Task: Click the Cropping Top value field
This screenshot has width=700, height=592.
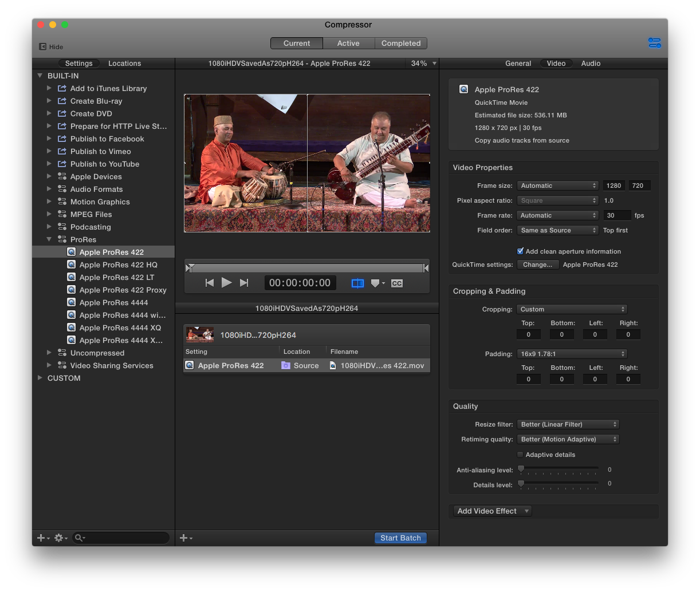Action: [529, 334]
